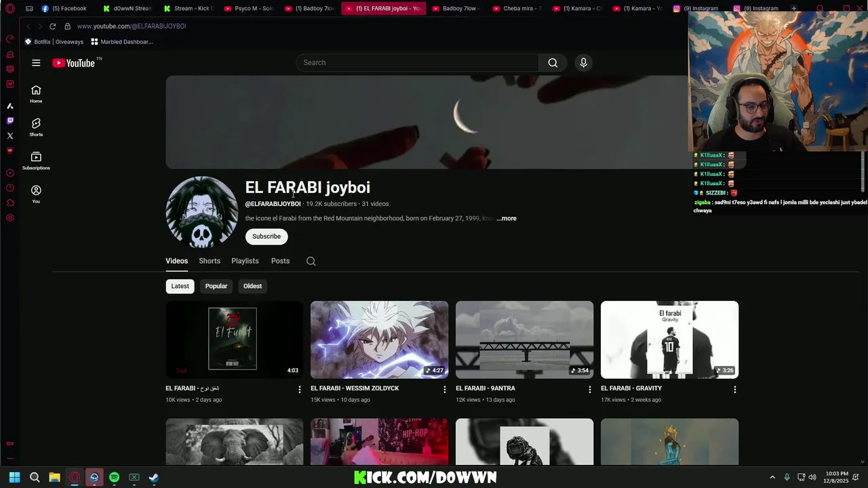This screenshot has width=868, height=488.
Task: Open new browser tab plus button
Action: (794, 9)
